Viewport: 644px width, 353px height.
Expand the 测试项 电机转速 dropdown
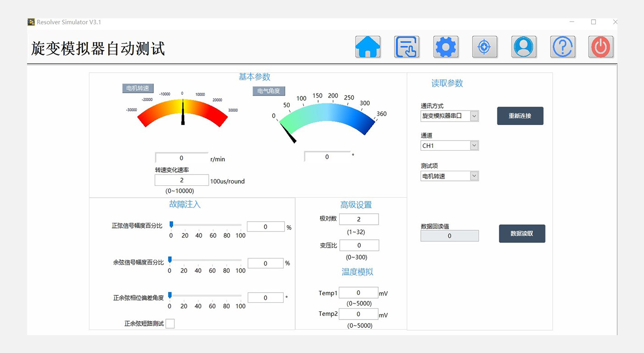pyautogui.click(x=474, y=176)
